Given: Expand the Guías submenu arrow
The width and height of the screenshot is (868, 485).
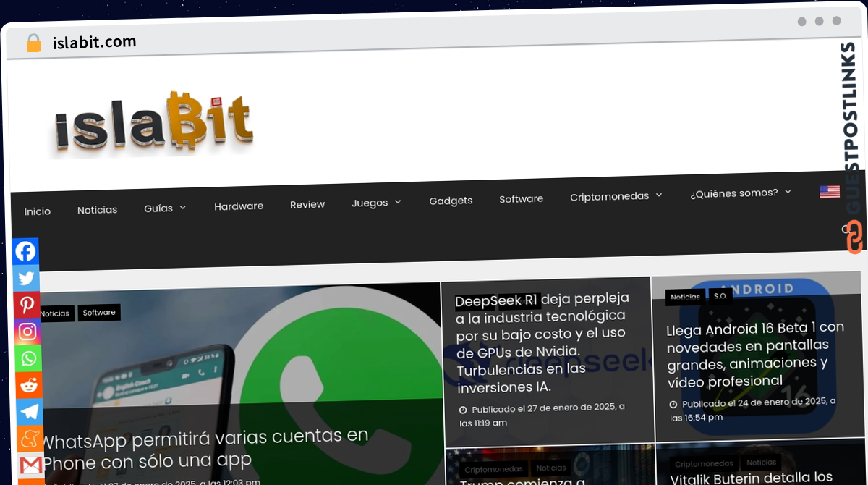Looking at the screenshot, I should tap(183, 208).
